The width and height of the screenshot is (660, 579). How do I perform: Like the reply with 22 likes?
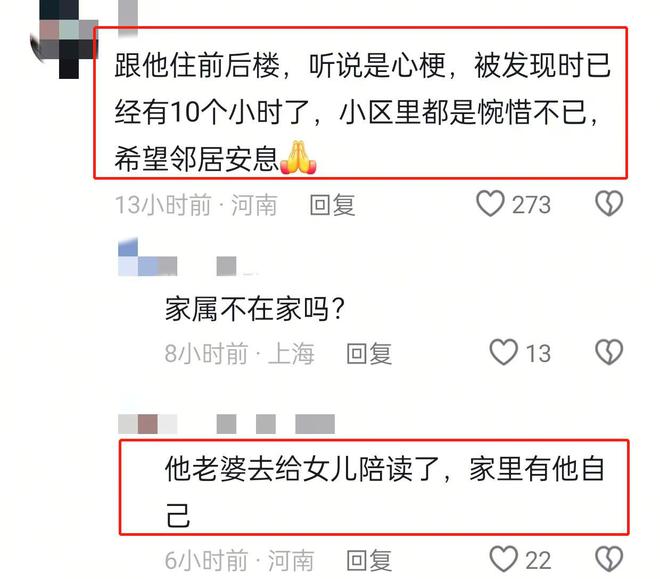(503, 559)
